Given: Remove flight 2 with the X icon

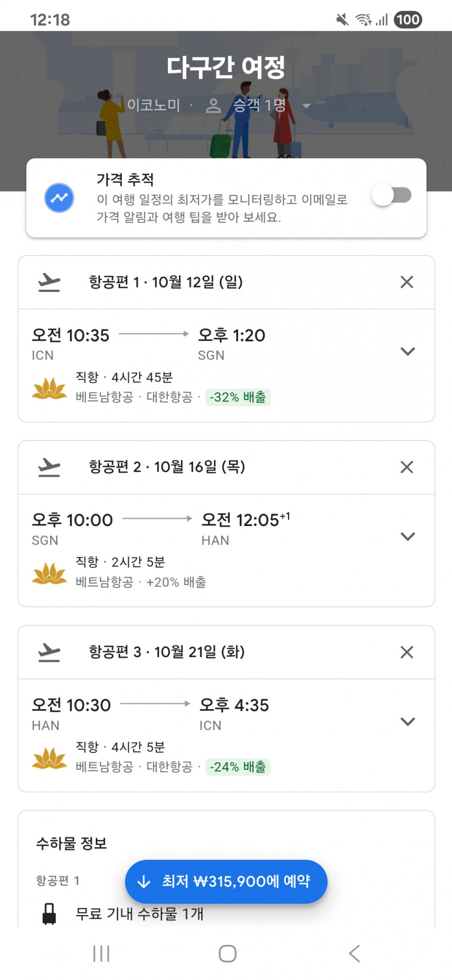Looking at the screenshot, I should pos(407,467).
